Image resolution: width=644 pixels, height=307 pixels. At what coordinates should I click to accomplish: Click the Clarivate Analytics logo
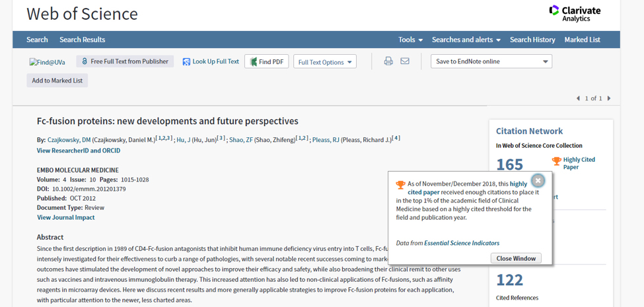coord(575,13)
